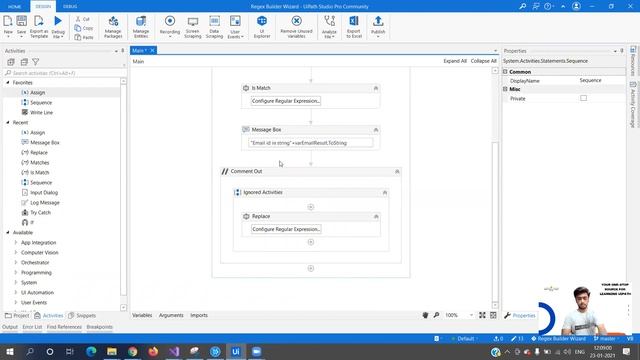Expand the UI Automation category

[x=16, y=292]
